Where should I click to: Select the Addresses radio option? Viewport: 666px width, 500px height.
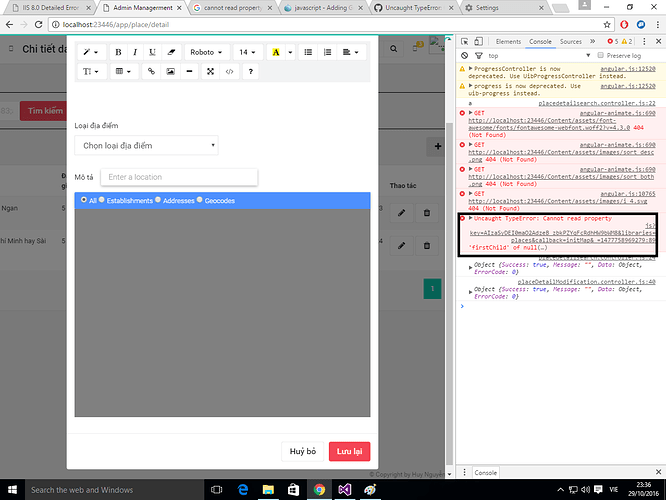(160, 200)
